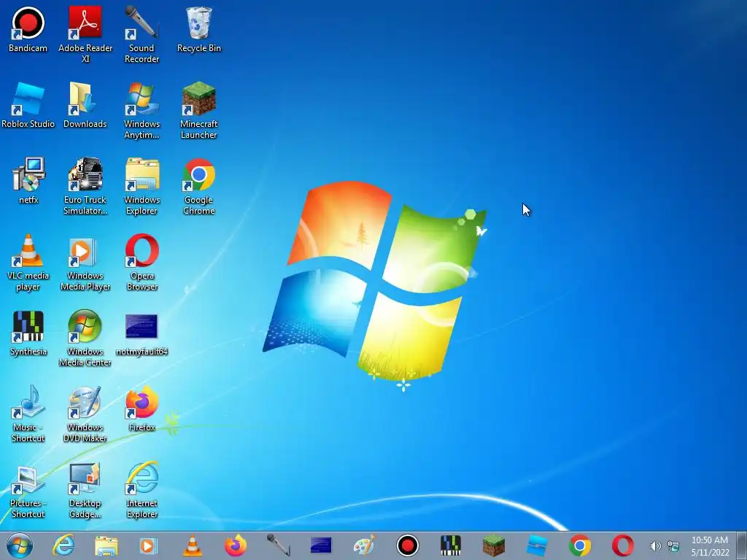Image resolution: width=747 pixels, height=560 pixels.
Task: Open the volume speaker tray icon
Action: 656,546
